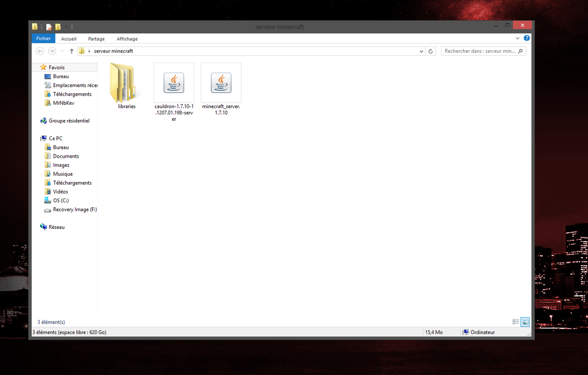Click the Properties icon in quick access toolbar
Viewport: 588px width, 375px height.
coord(49,27)
